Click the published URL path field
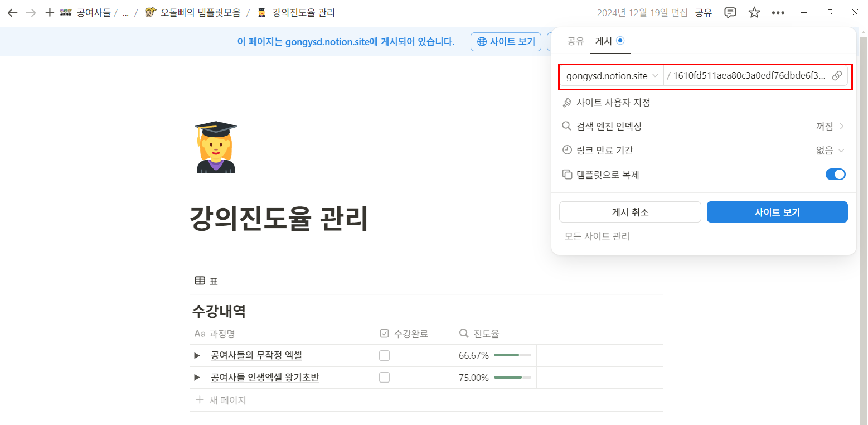Screen dimensions: 868x425 pos(747,75)
